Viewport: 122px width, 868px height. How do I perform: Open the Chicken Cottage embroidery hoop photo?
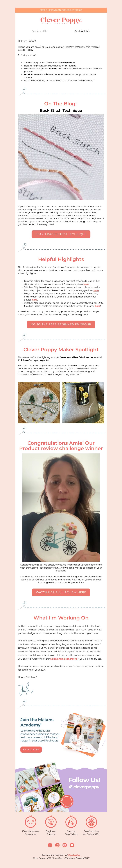[39, 402]
